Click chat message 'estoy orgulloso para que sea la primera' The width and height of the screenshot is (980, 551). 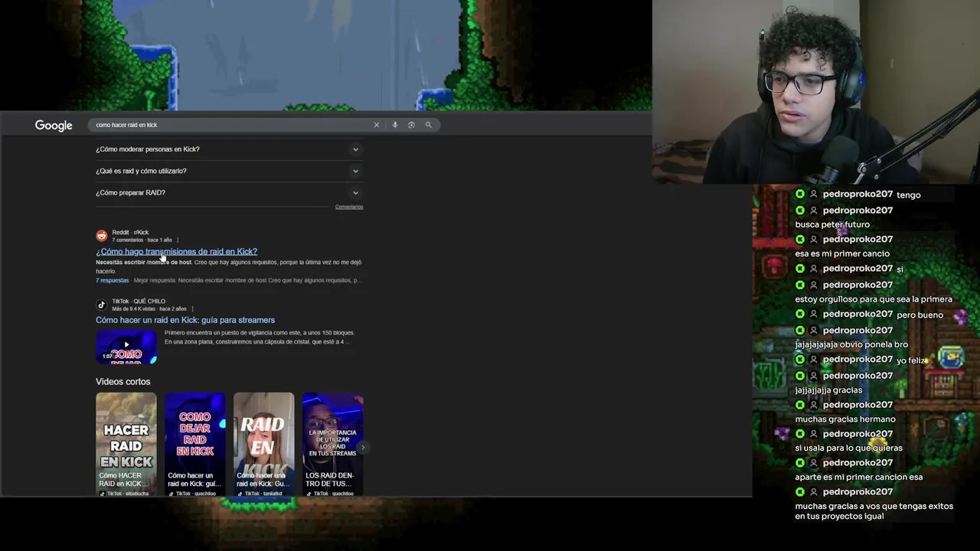click(874, 299)
